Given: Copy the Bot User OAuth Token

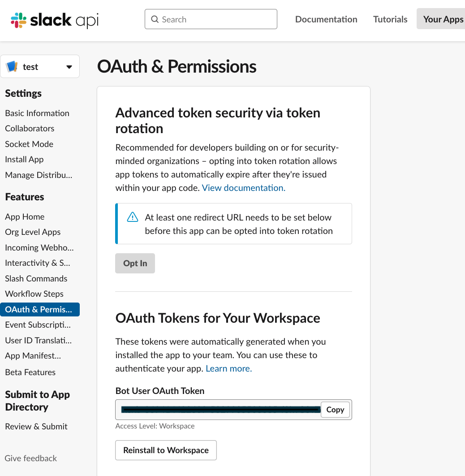Looking at the screenshot, I should [x=335, y=410].
